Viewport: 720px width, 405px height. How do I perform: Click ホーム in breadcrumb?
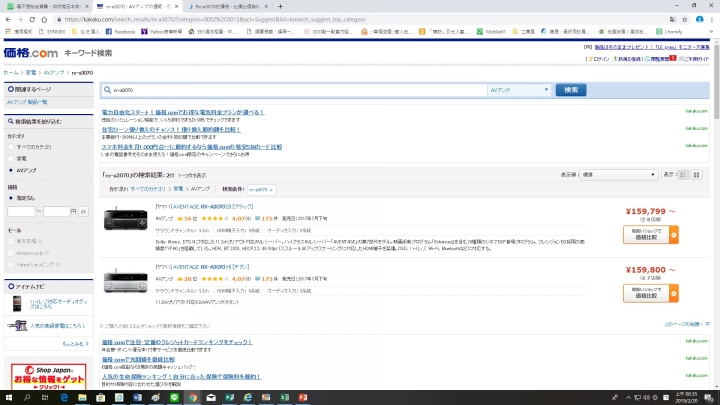tap(11, 73)
